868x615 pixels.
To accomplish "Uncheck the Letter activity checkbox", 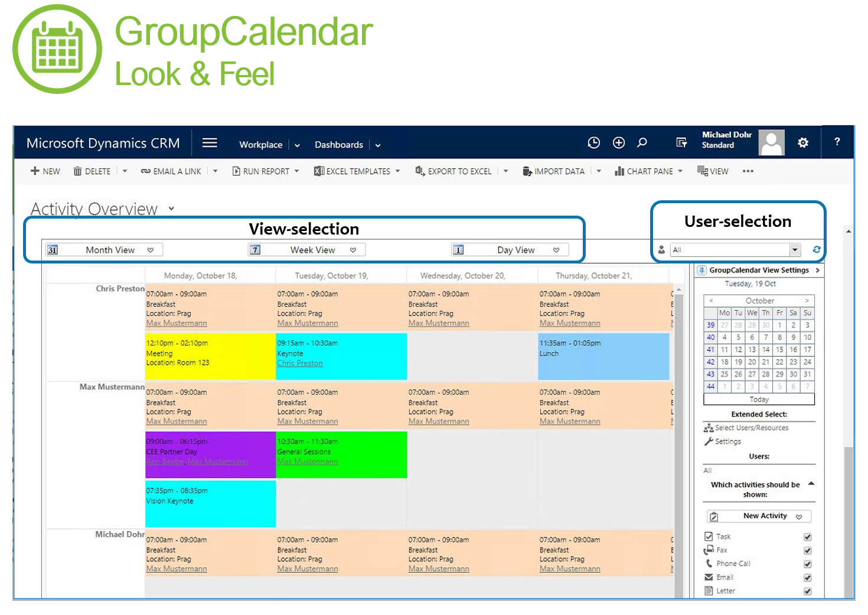I will tap(808, 591).
